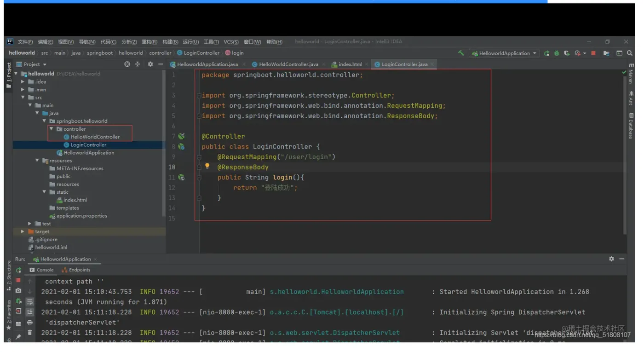
Task: Collapse the resources folder arrow
Action: (37, 161)
